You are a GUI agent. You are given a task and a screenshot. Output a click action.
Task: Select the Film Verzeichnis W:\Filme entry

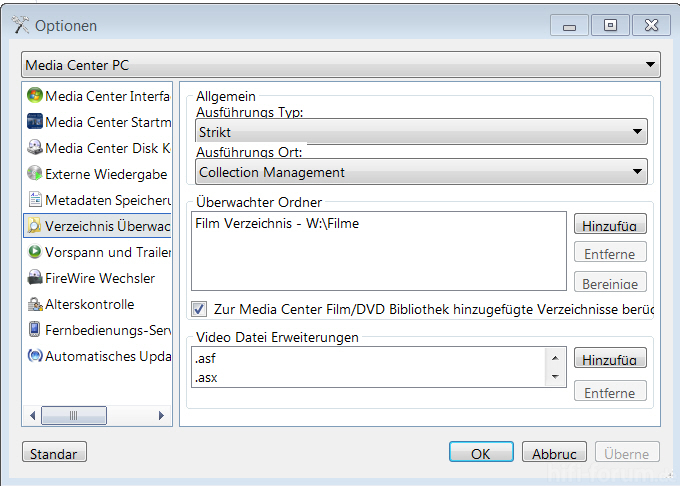pyautogui.click(x=278, y=223)
